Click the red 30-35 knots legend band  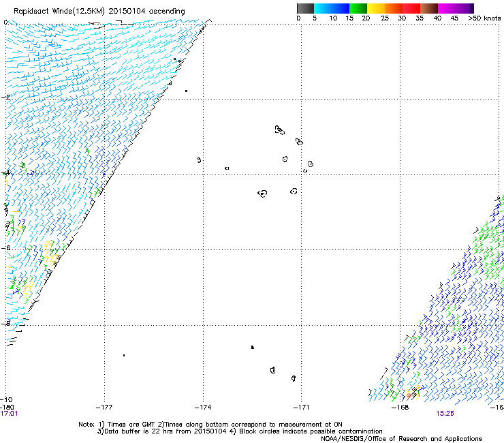point(411,8)
